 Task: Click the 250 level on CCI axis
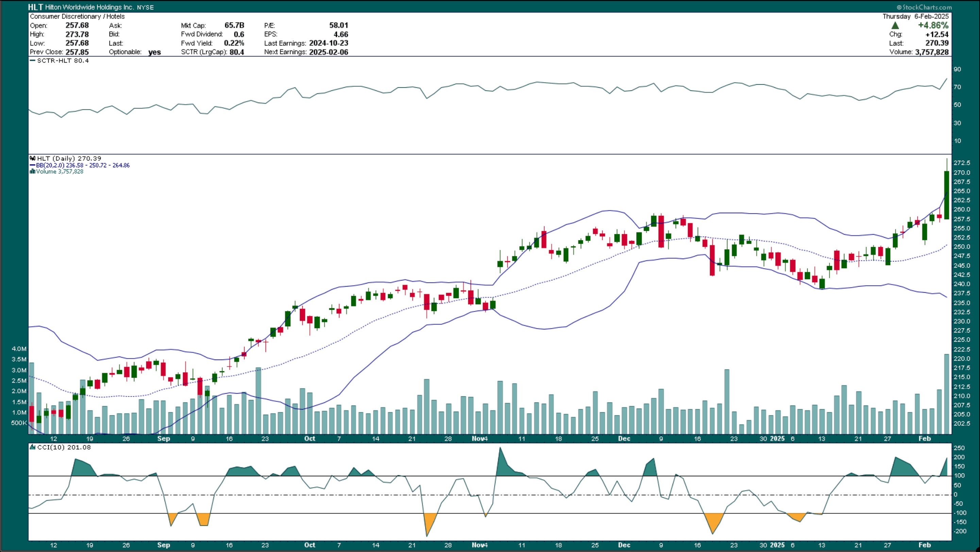click(x=959, y=448)
